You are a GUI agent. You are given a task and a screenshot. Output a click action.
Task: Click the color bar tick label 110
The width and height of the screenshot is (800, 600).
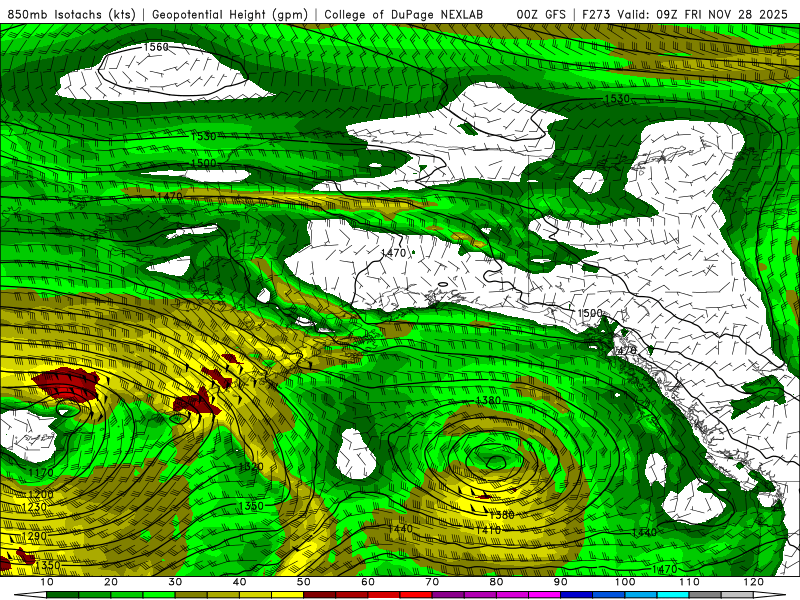(x=689, y=582)
